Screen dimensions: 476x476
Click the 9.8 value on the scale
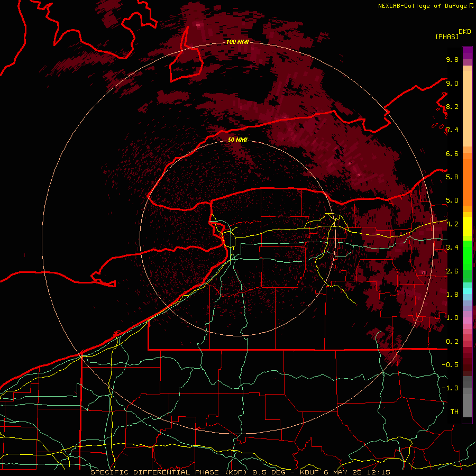pos(452,60)
